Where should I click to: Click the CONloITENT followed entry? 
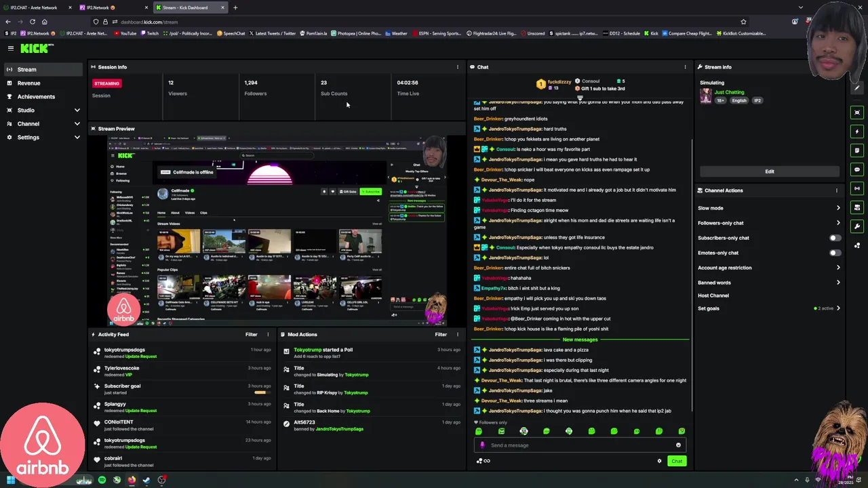(183, 425)
